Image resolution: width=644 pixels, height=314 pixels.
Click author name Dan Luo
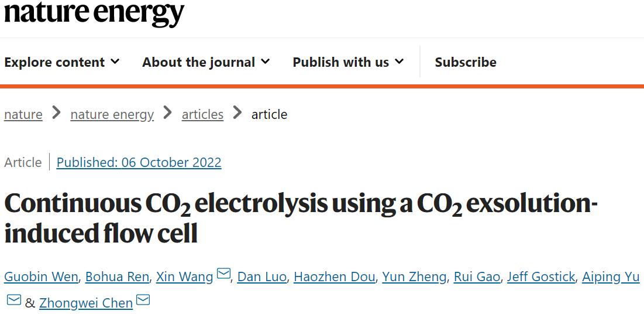(x=262, y=277)
